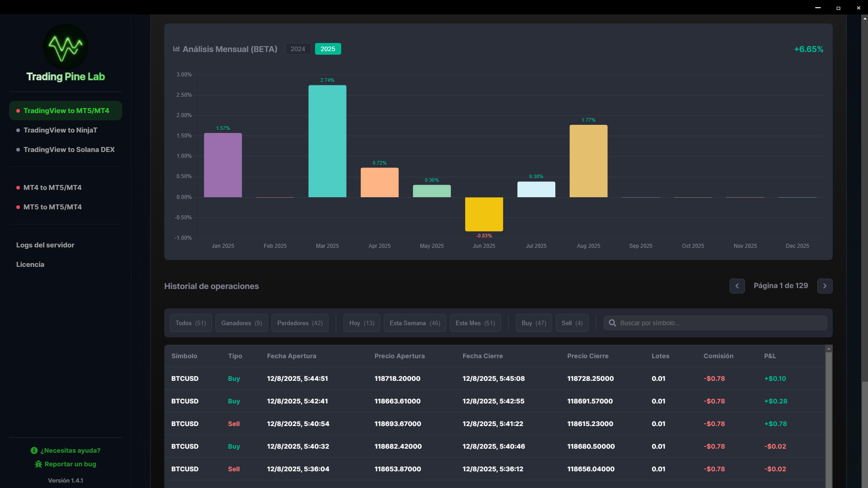Open the Licencia page
This screenshot has height=488, width=868.
30,265
